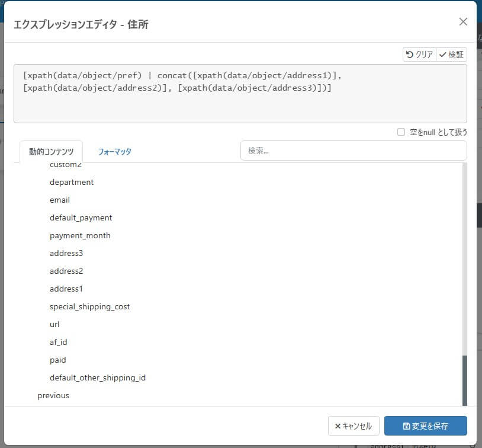Screen dimensions: 482x448
Task: Open the フォーマッタ tab
Action: (115, 152)
